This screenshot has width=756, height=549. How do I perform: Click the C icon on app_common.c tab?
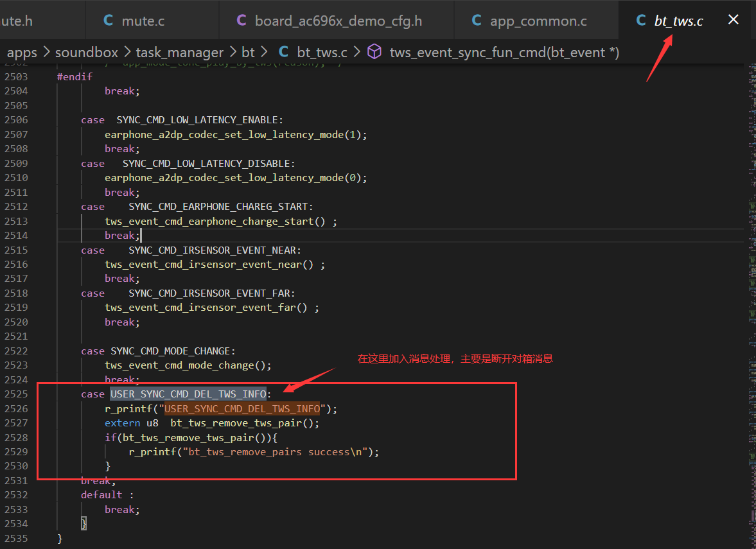point(477,21)
